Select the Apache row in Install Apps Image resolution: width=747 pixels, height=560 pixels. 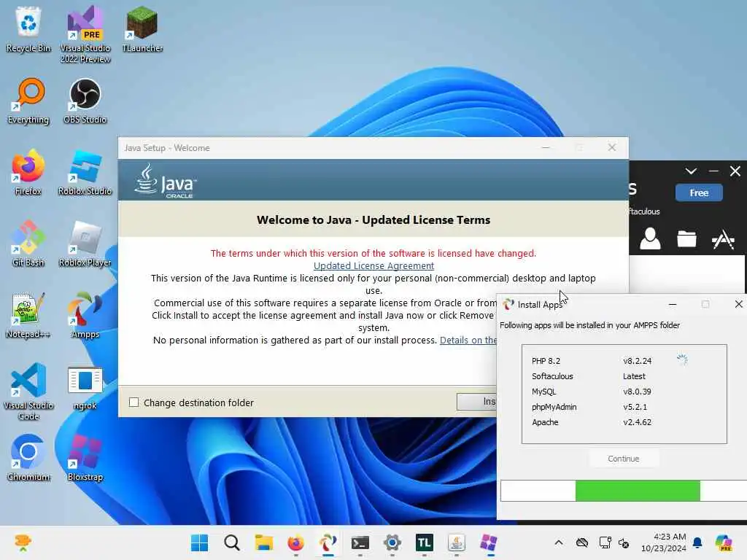point(624,422)
